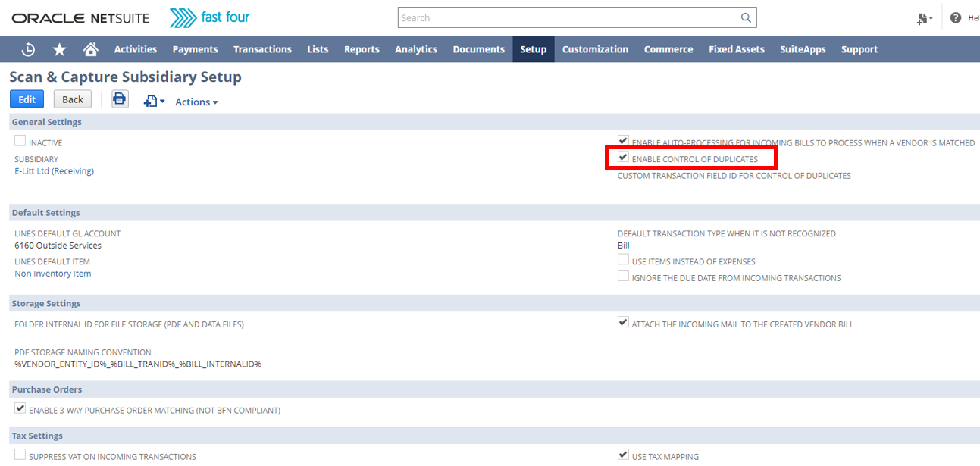Open the Non Inventory Item link
Image resolution: width=980 pixels, height=466 pixels.
(53, 274)
